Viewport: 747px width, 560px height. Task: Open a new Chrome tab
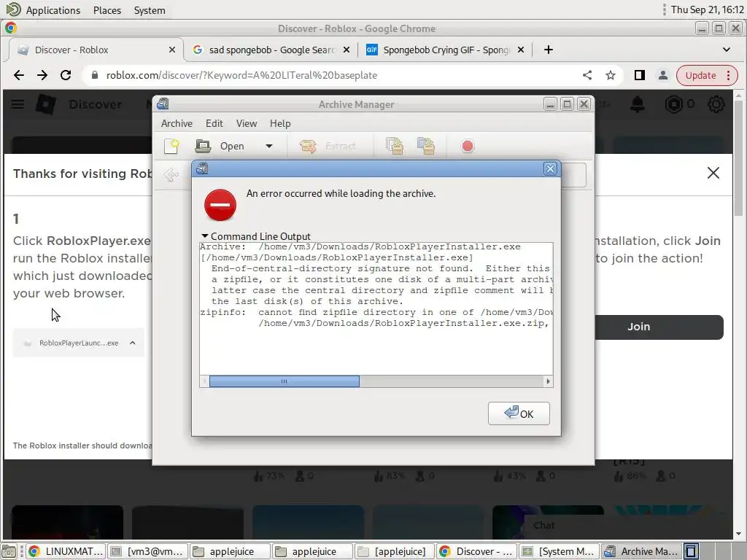coord(549,50)
